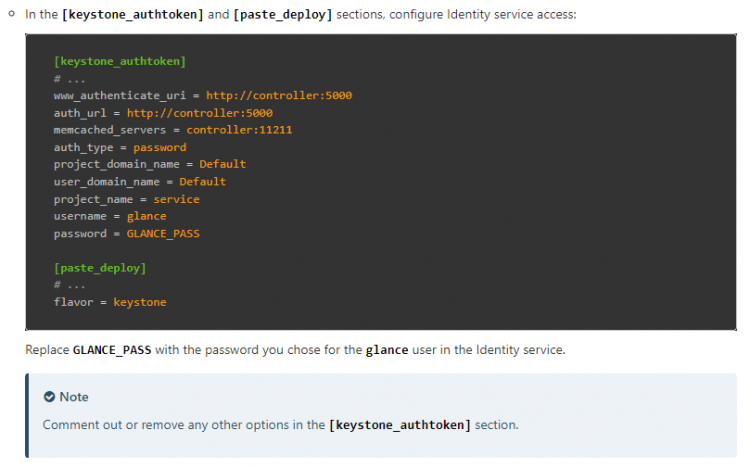
Task: Click the bold GLANCE_PASS text below code
Action: click(x=112, y=350)
